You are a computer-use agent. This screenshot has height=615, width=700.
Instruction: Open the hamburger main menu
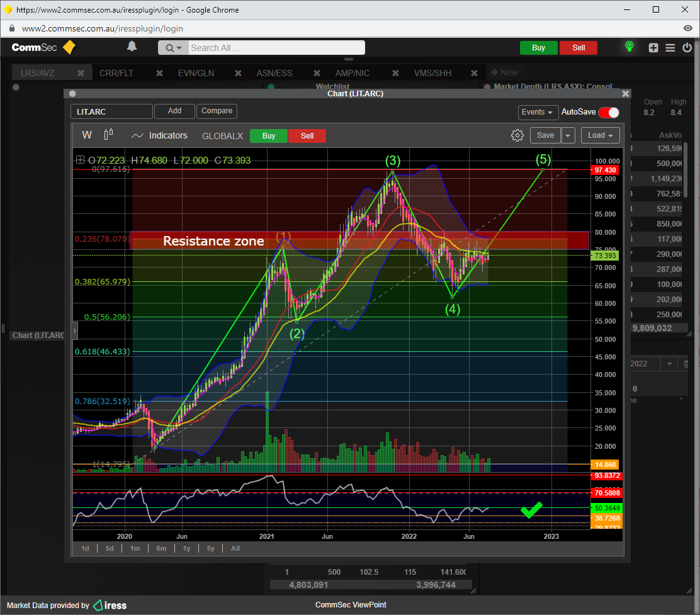point(670,48)
